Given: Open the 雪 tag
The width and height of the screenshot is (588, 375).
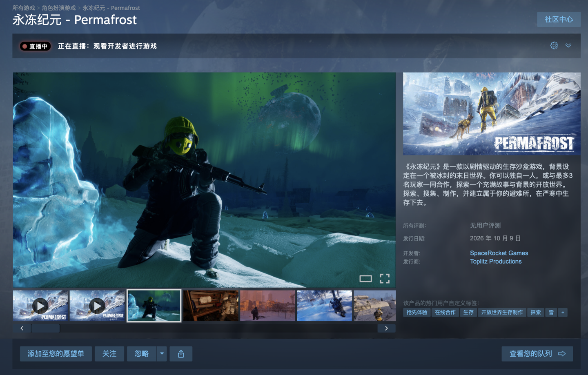Looking at the screenshot, I should click(x=551, y=313).
